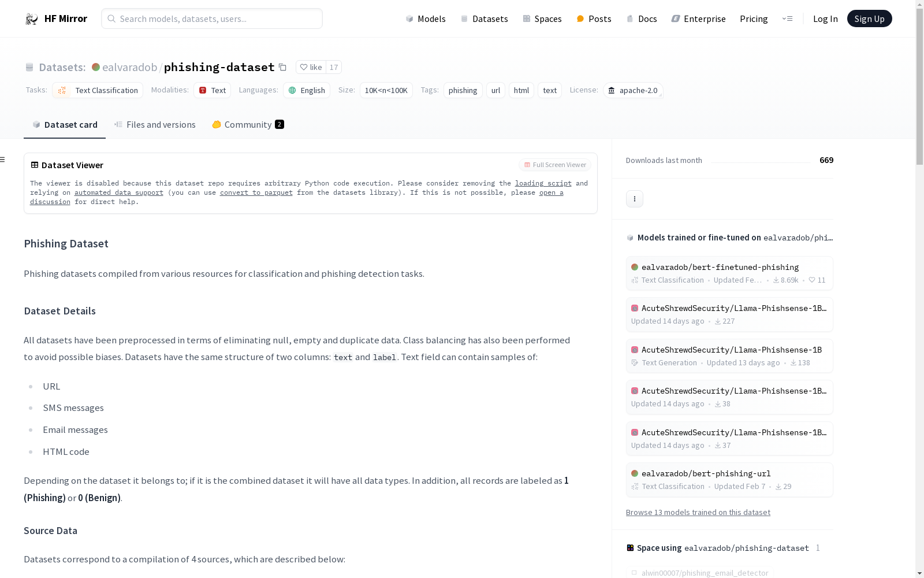Follow the loading script link
This screenshot has width=924, height=578.
tap(543, 183)
